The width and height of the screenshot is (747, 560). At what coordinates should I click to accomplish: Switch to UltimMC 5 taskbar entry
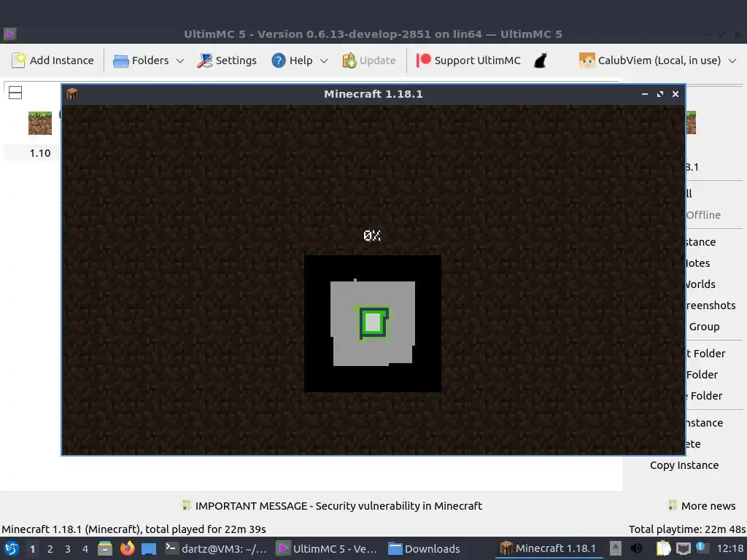point(328,548)
